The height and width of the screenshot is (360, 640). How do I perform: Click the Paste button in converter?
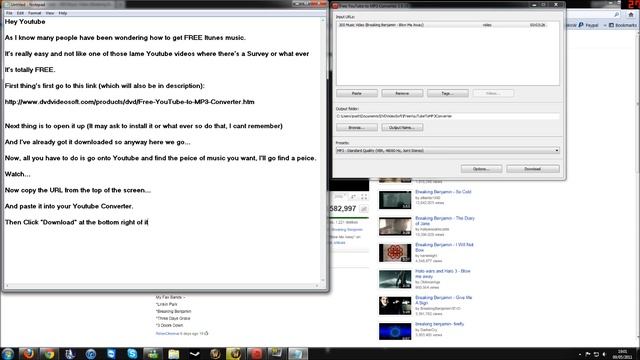[x=357, y=93]
